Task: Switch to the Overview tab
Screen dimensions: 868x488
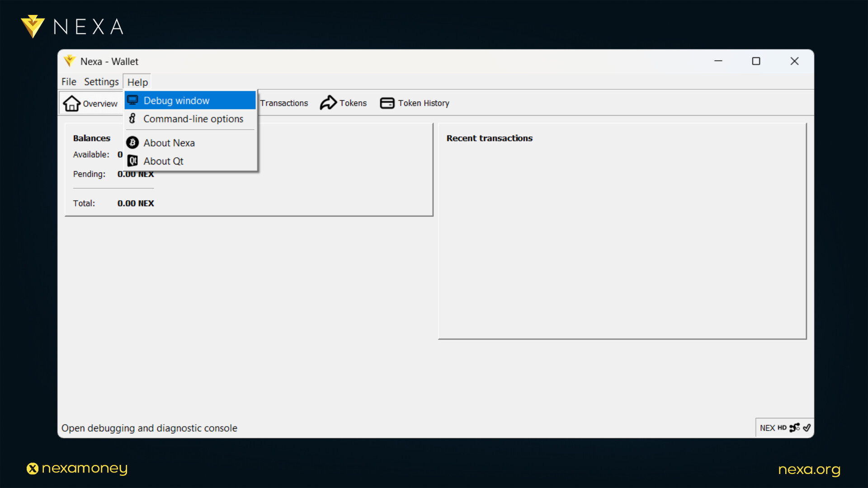Action: point(91,103)
